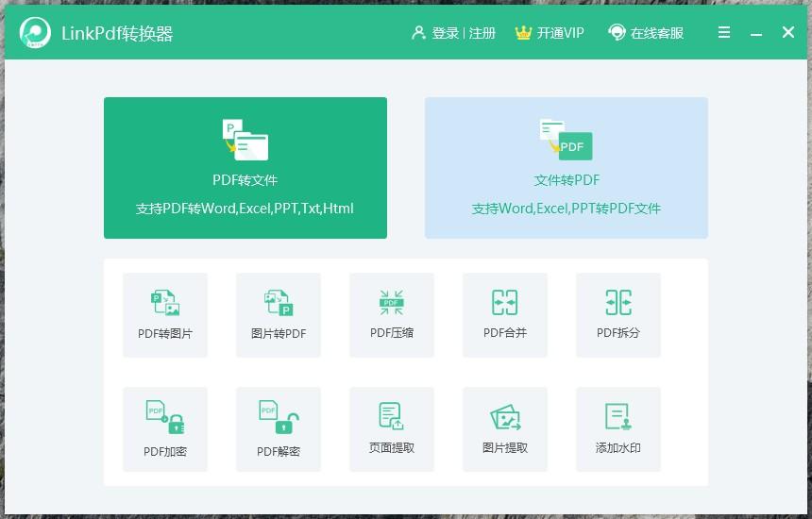
Task: Open 开通VIP subscription
Action: (560, 33)
